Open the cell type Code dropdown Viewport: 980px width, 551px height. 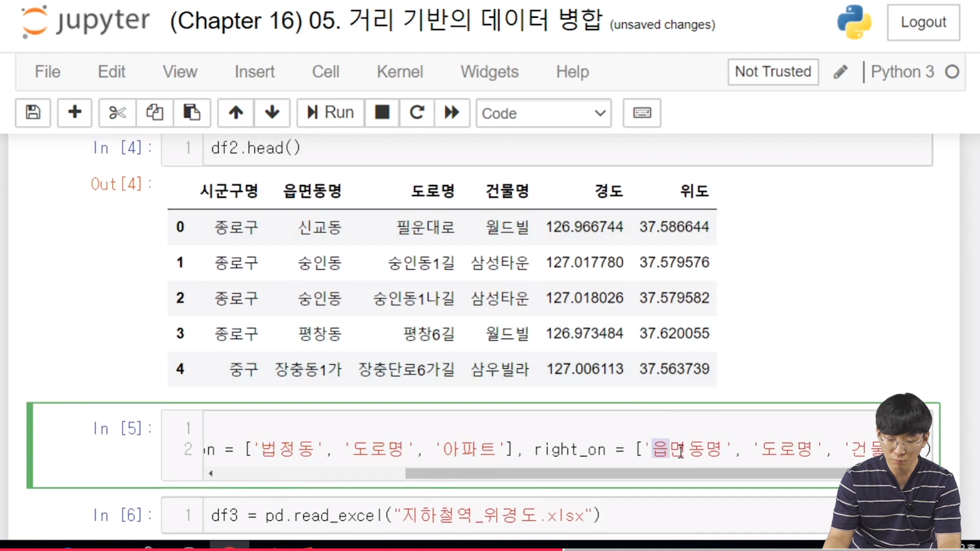tap(543, 113)
